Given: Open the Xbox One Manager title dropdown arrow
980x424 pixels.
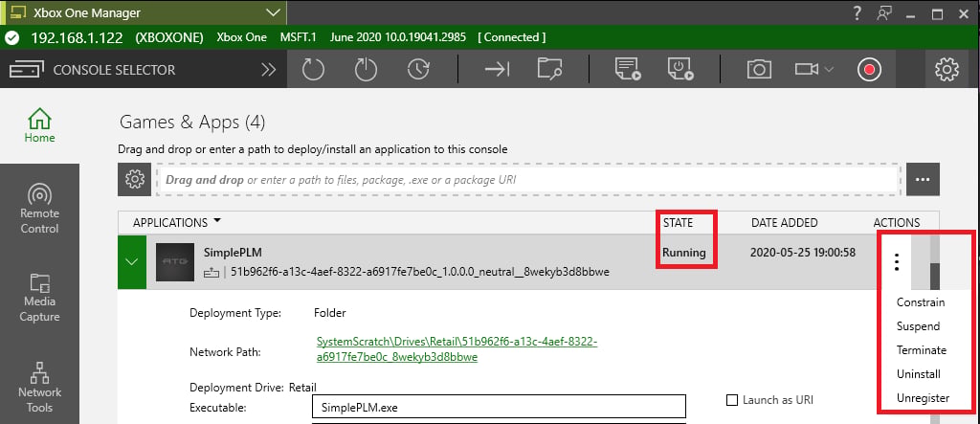Looking at the screenshot, I should [x=273, y=12].
